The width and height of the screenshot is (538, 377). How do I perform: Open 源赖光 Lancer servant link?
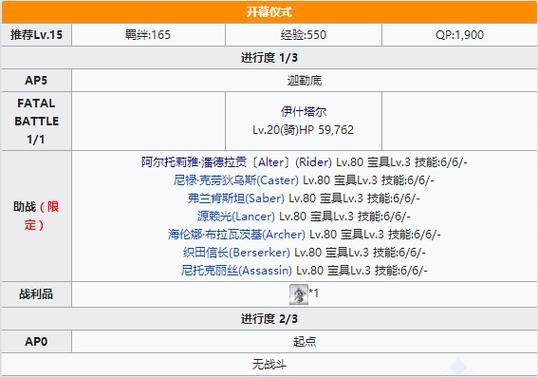click(236, 216)
